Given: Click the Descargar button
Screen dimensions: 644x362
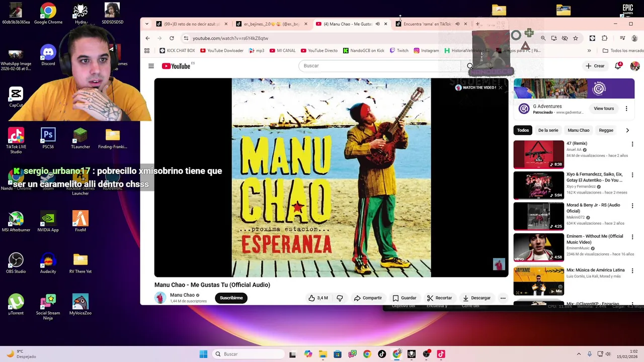Looking at the screenshot, I should tap(476, 298).
